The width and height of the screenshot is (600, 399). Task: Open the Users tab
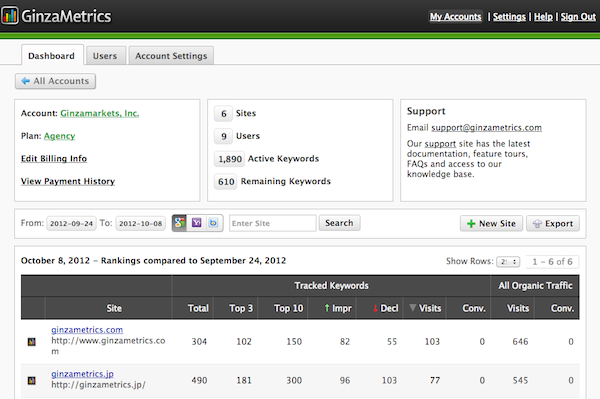pyautogui.click(x=105, y=56)
